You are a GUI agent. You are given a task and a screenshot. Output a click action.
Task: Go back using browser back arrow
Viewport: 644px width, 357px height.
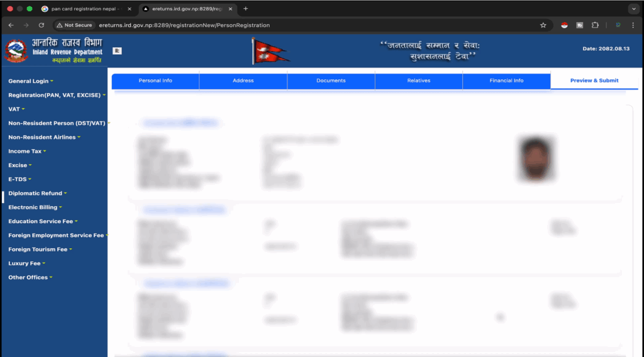click(x=11, y=25)
